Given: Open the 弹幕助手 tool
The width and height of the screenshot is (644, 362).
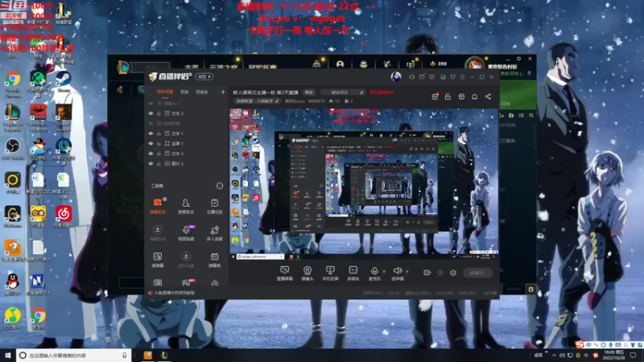Looking at the screenshot, I should 158,206.
